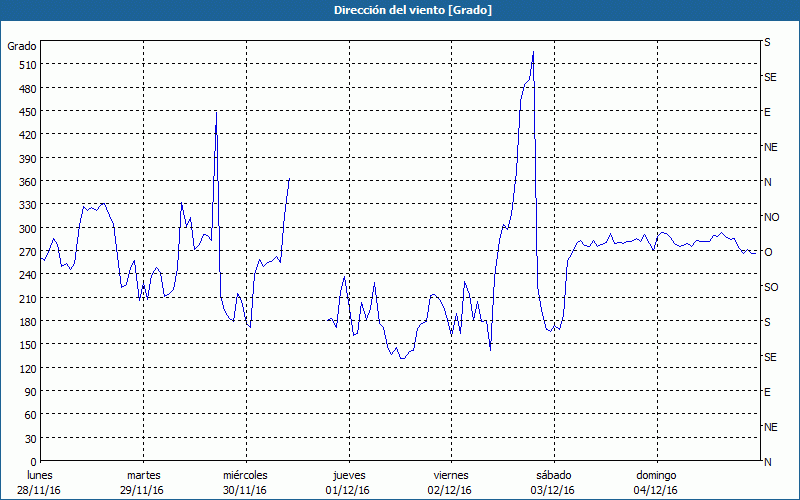This screenshot has width=800, height=500.
Task: Click the NO compass label on right axis
Action: tap(771, 217)
